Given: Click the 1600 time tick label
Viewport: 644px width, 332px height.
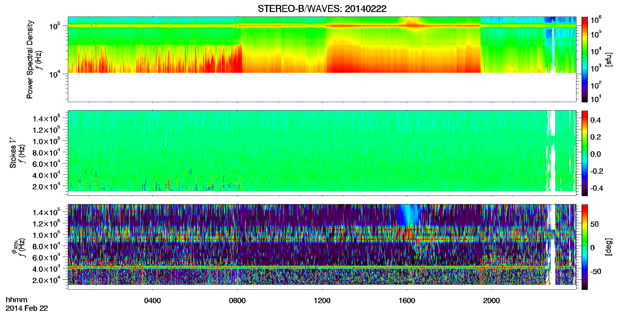Looking at the screenshot, I should point(407,301).
